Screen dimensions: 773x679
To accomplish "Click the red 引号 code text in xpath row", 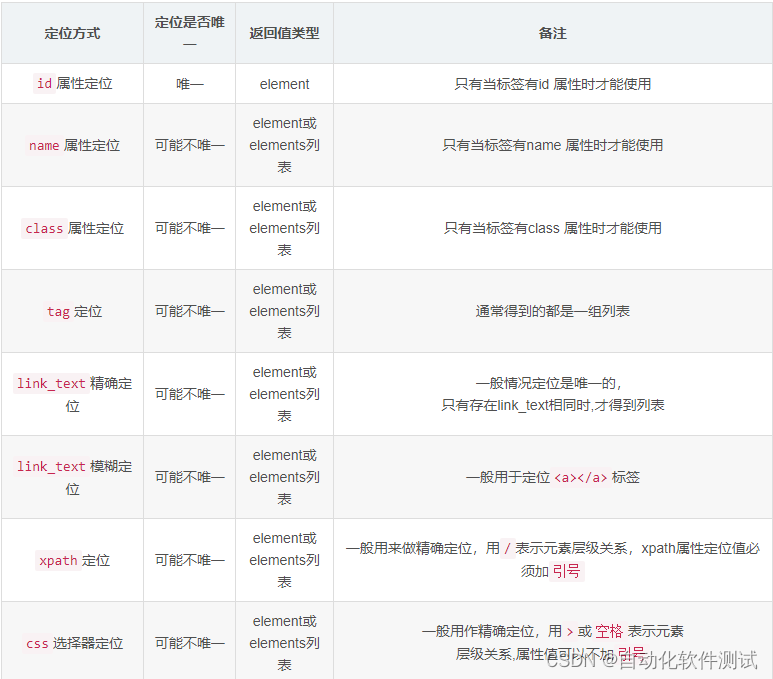I will (x=567, y=571).
